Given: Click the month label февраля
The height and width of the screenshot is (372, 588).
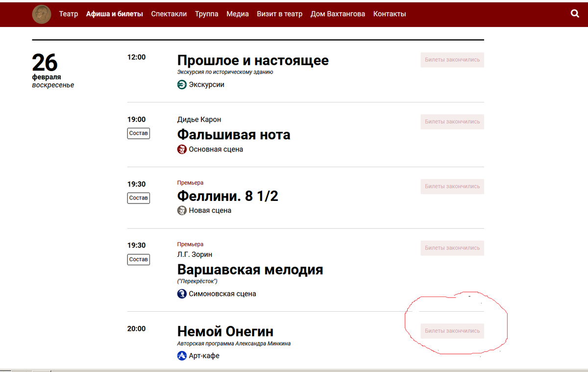Looking at the screenshot, I should (47, 77).
